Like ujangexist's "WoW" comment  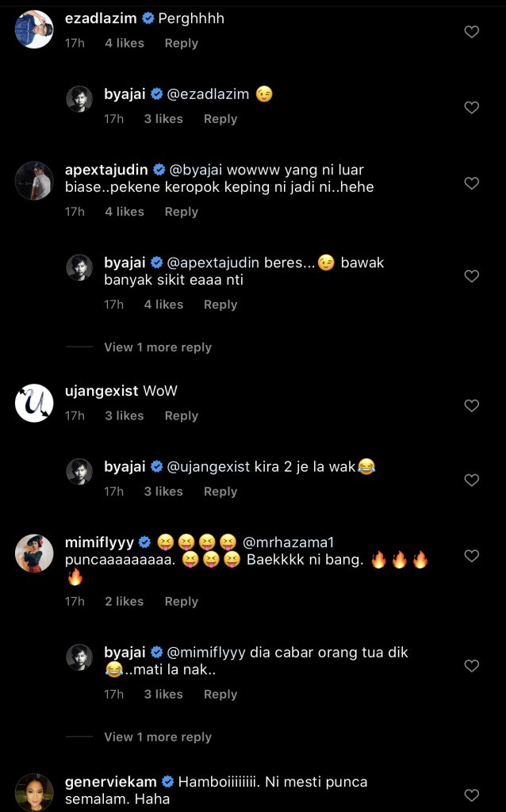pyautogui.click(x=471, y=406)
